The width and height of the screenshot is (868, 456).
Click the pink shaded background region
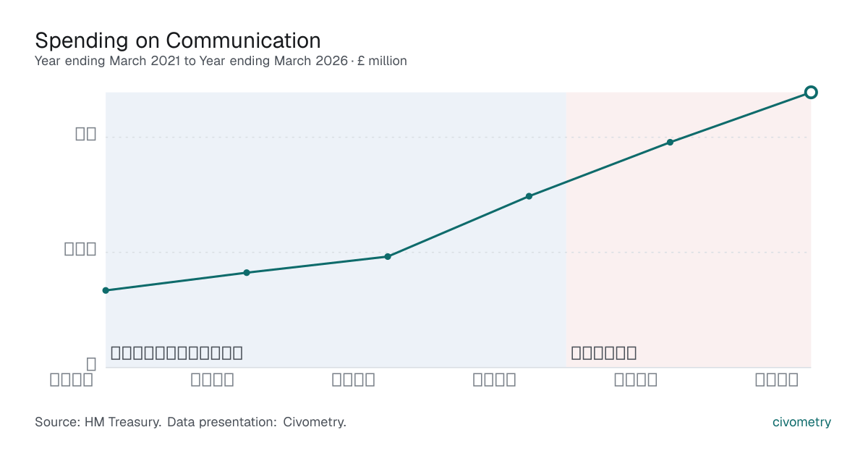[689, 229]
